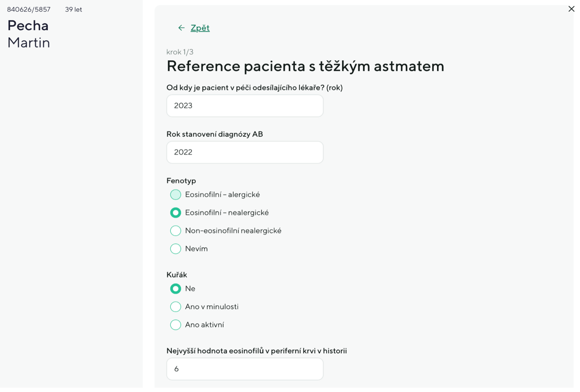The width and height of the screenshot is (580, 392).
Task: Focus the referring physician care year field
Action: click(245, 106)
